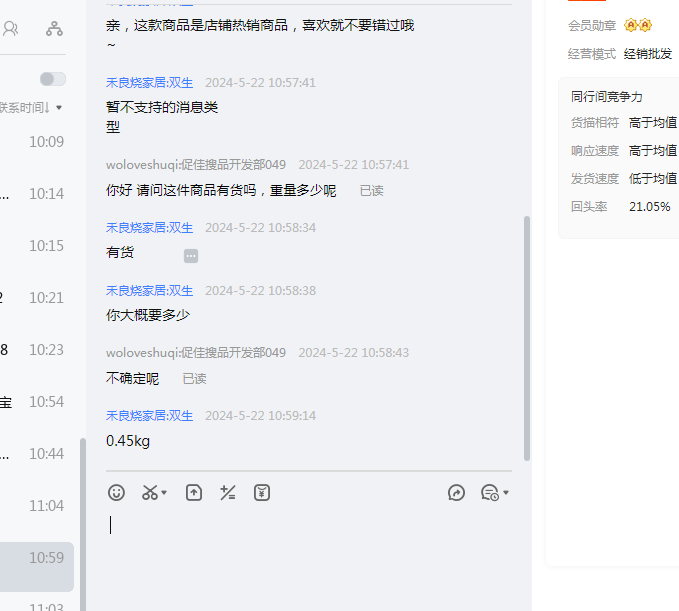
Task: Toggle the switch above the contact list
Action: [52, 79]
